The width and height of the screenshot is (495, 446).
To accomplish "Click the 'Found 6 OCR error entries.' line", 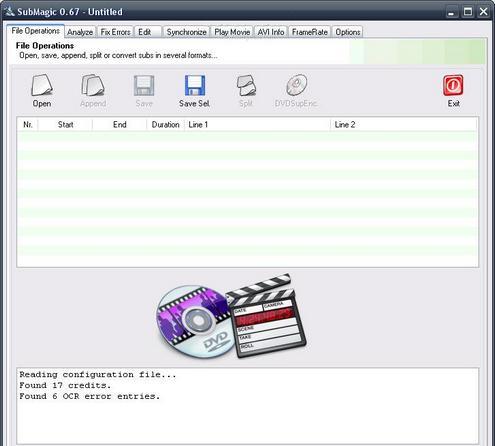I will click(x=90, y=397).
